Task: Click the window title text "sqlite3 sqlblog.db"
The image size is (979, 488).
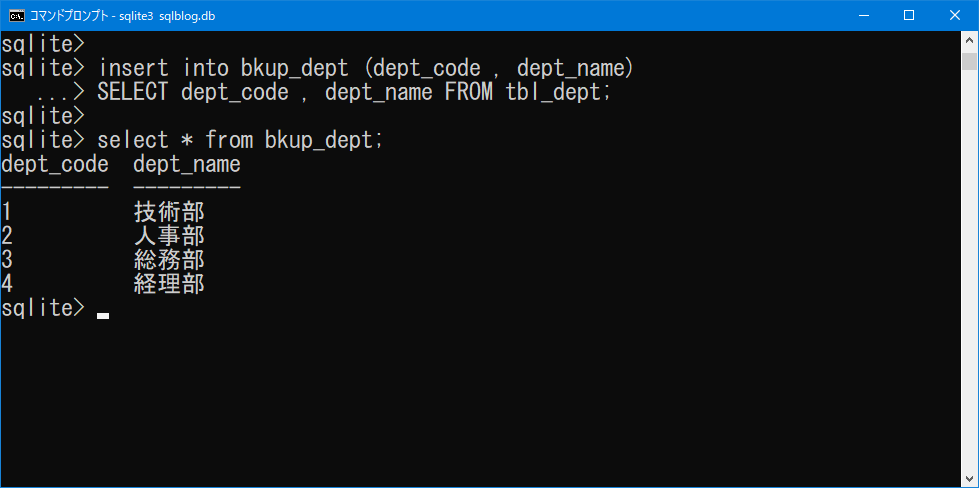Action: 173,15
